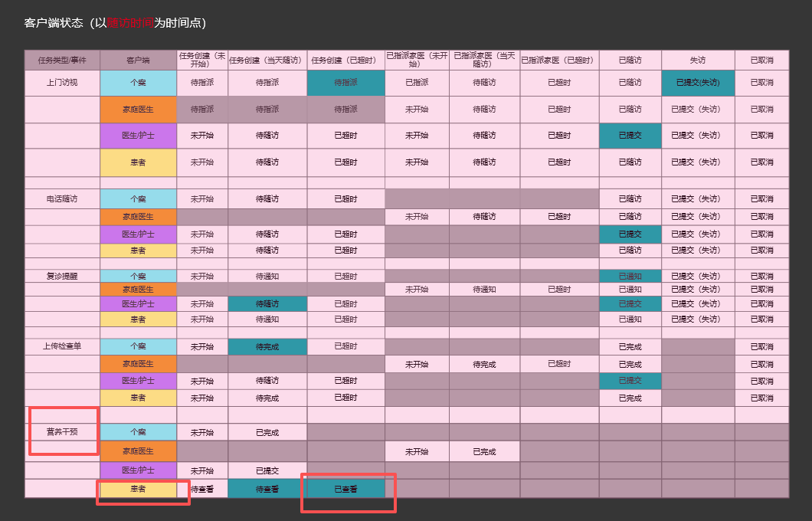Select the blue 个案 cell beside 复诊提醒
The width and height of the screenshot is (812, 521).
[x=138, y=276]
